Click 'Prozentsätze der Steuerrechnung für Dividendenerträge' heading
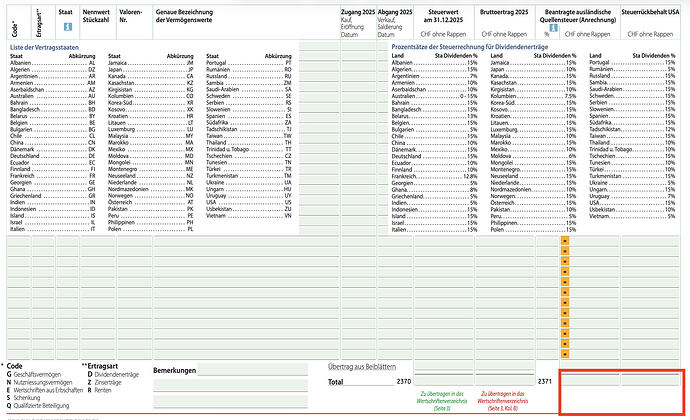 (470, 47)
